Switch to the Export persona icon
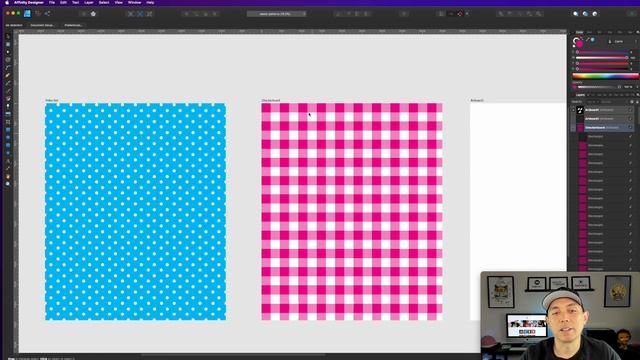The image size is (640, 360). [47, 13]
